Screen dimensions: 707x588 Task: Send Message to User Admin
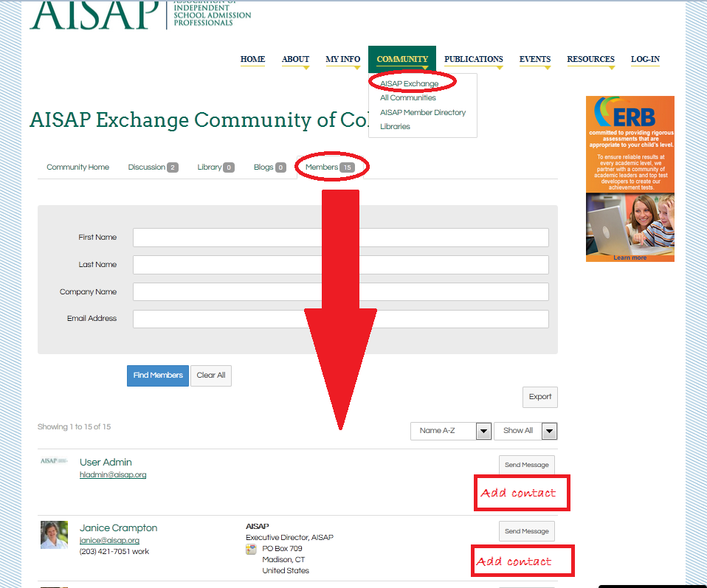coord(526,465)
